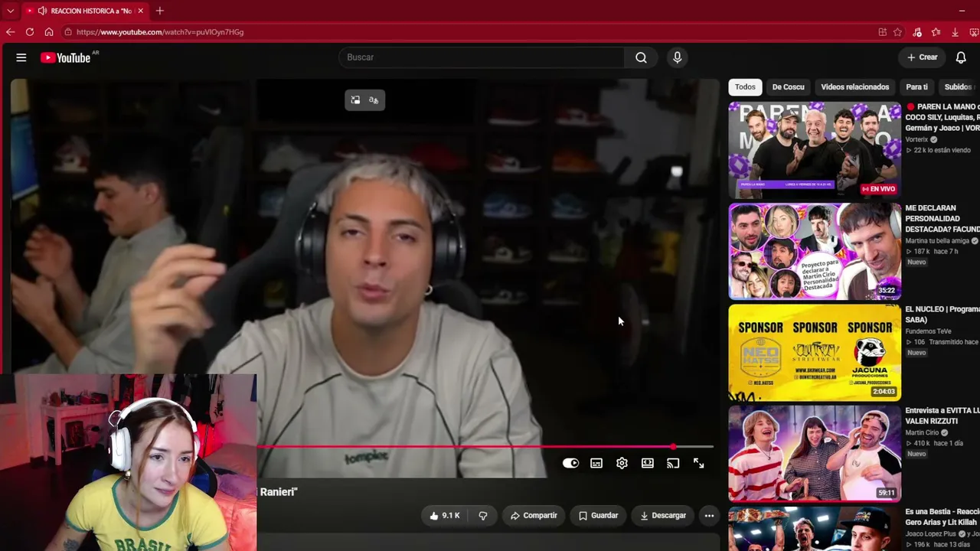The width and height of the screenshot is (980, 551).
Task: Open video player settings gear
Action: tap(622, 463)
